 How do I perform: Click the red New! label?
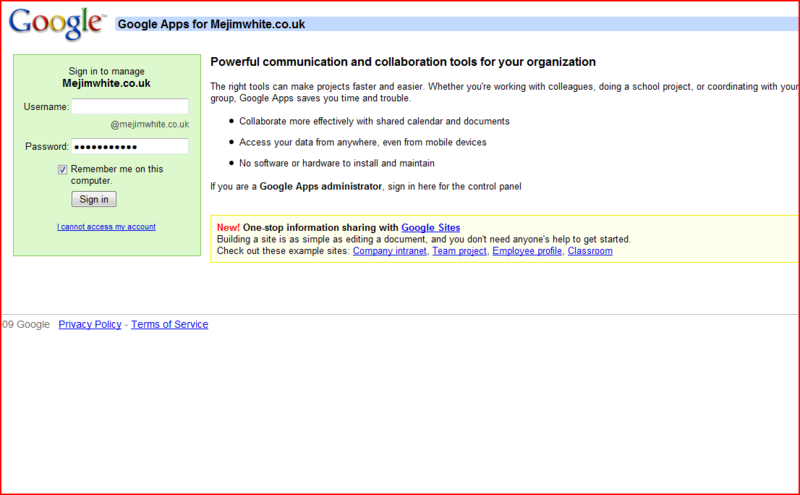click(228, 228)
